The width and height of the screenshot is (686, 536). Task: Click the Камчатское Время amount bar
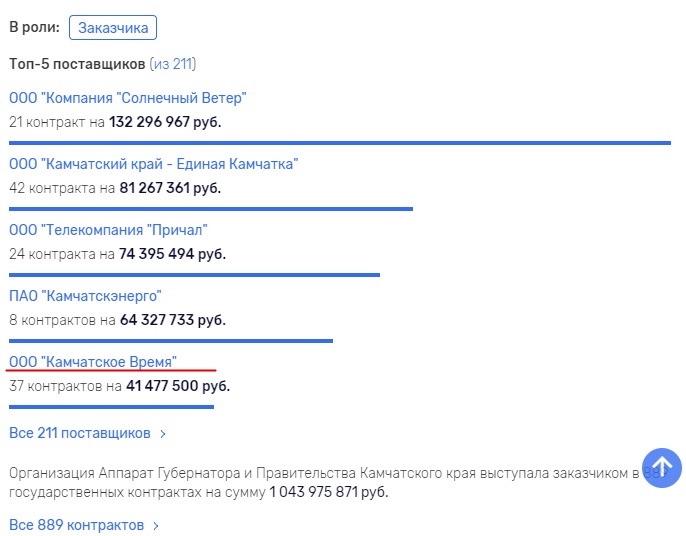(112, 407)
